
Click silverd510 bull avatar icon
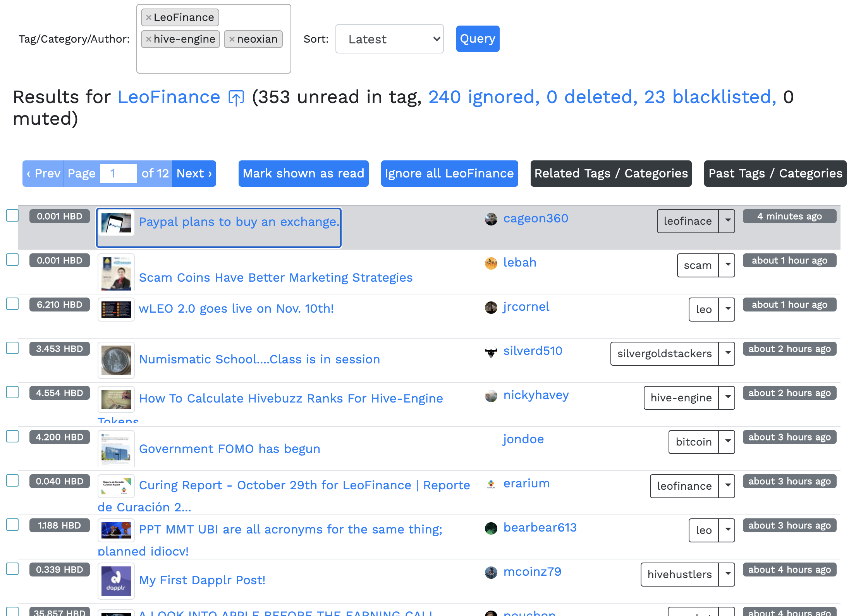(491, 351)
